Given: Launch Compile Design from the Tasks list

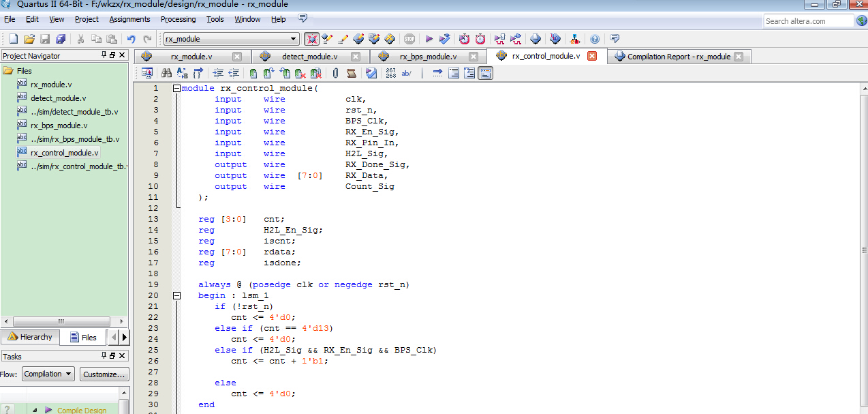Looking at the screenshot, I should pyautogui.click(x=82, y=410).
